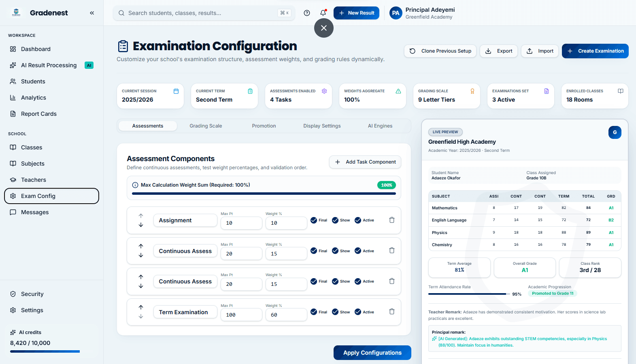Click Create Examination
The image size is (636, 364).
[595, 51]
